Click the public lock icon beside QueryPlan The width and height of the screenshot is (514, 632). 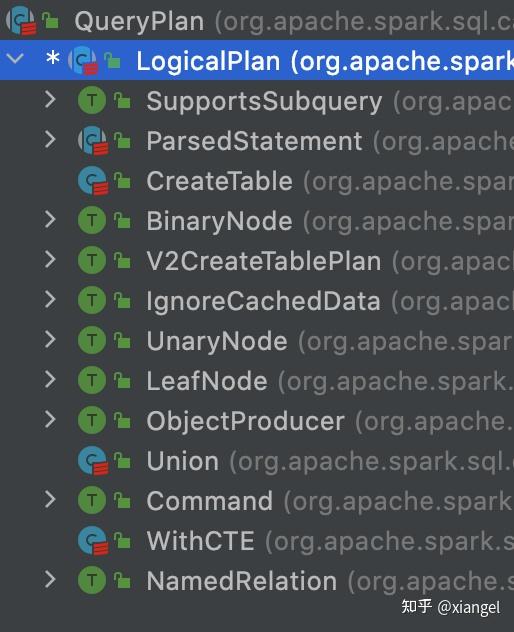tap(50, 20)
